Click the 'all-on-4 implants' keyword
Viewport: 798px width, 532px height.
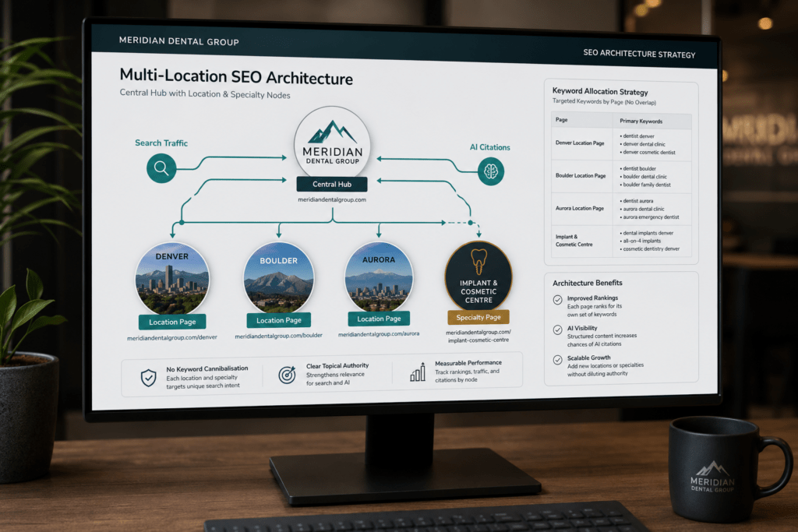point(641,241)
